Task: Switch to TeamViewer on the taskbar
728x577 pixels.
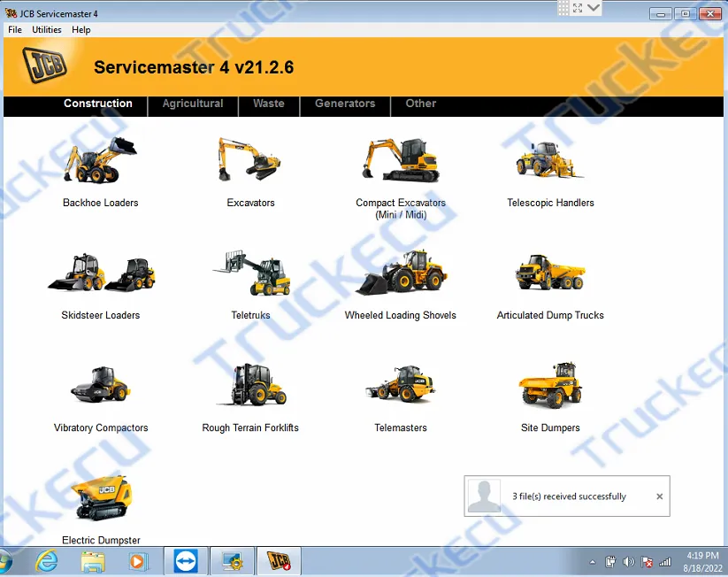Action: pyautogui.click(x=186, y=561)
